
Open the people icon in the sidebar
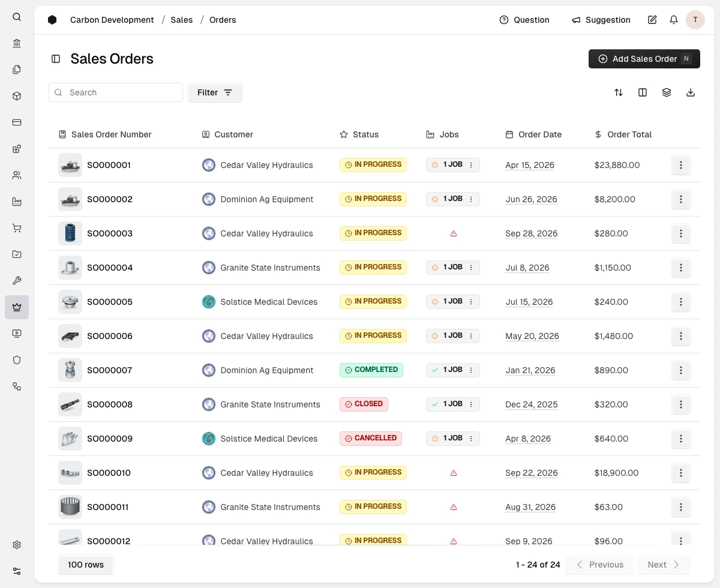[x=17, y=175]
